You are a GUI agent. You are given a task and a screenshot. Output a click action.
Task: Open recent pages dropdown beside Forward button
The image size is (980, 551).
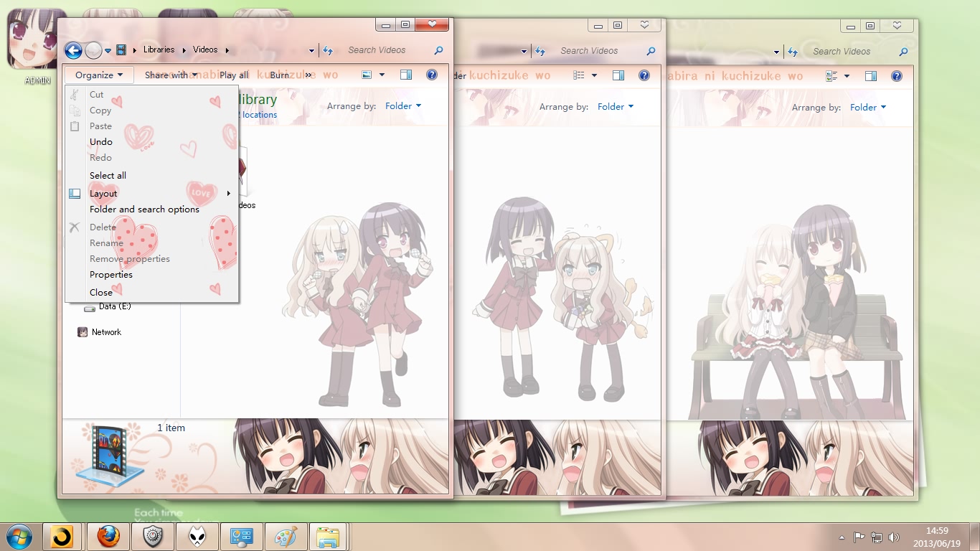tap(108, 51)
